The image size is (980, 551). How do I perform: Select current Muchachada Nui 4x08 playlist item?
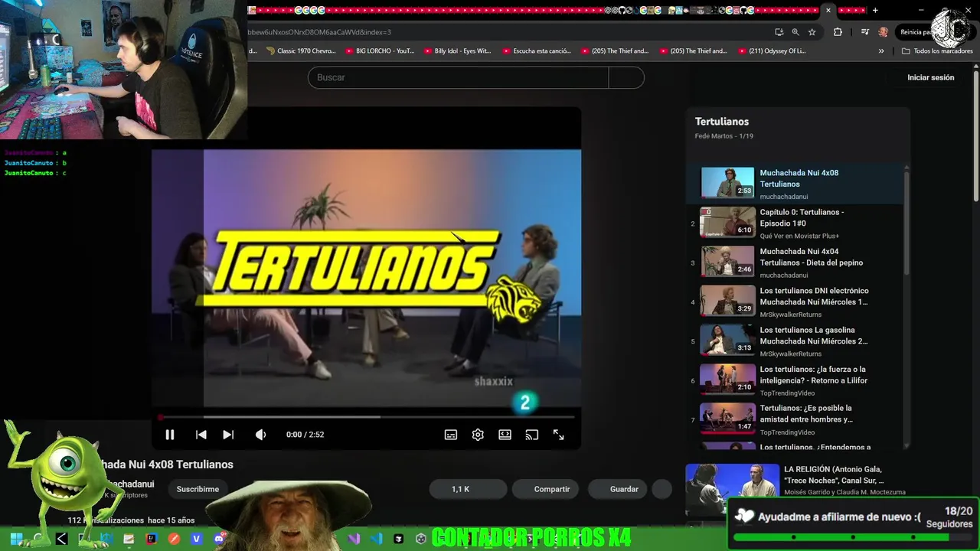point(796,184)
